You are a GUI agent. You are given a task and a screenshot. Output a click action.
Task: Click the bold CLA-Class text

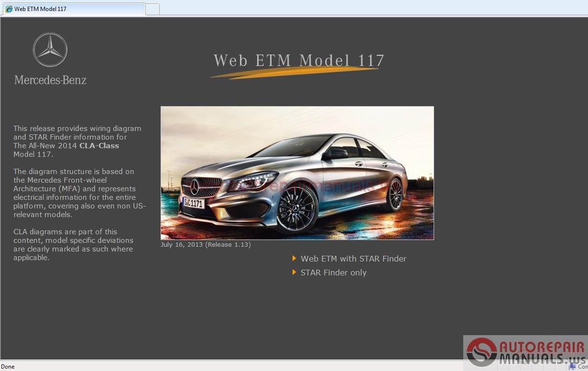tap(99, 146)
